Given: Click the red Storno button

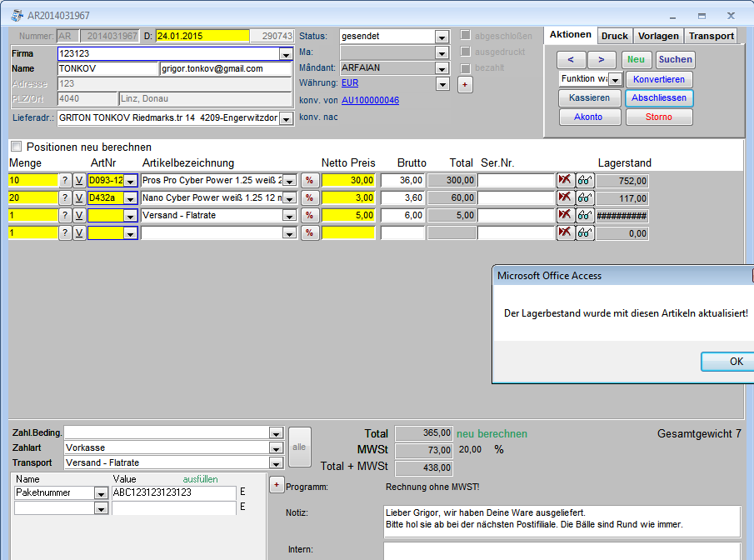Looking at the screenshot, I should (659, 117).
